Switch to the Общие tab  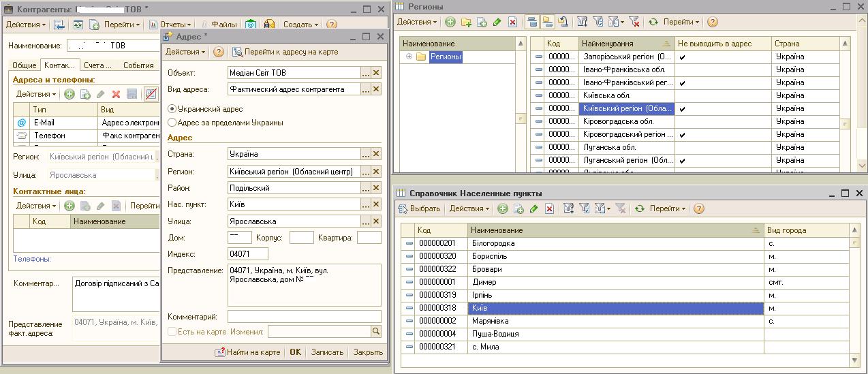[25, 65]
